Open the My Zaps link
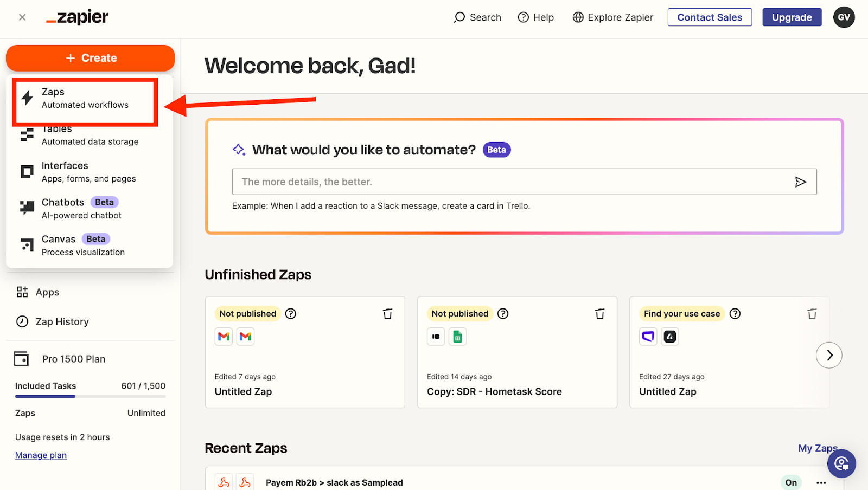Image resolution: width=868 pixels, height=490 pixels. pyautogui.click(x=818, y=448)
